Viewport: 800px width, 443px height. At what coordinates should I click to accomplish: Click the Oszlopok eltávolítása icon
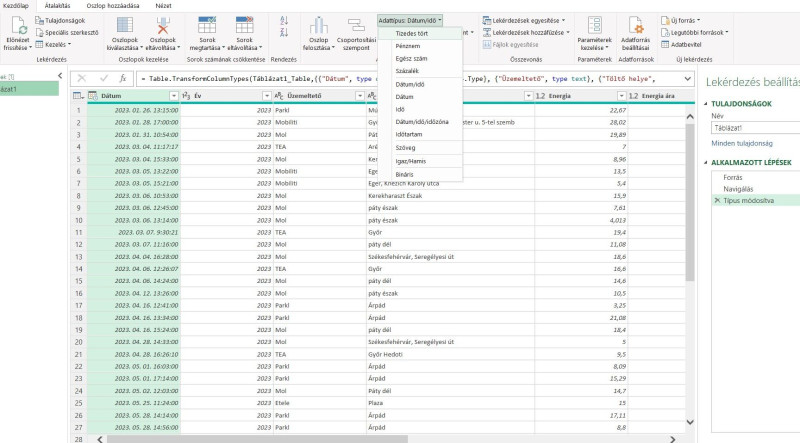coord(163,26)
